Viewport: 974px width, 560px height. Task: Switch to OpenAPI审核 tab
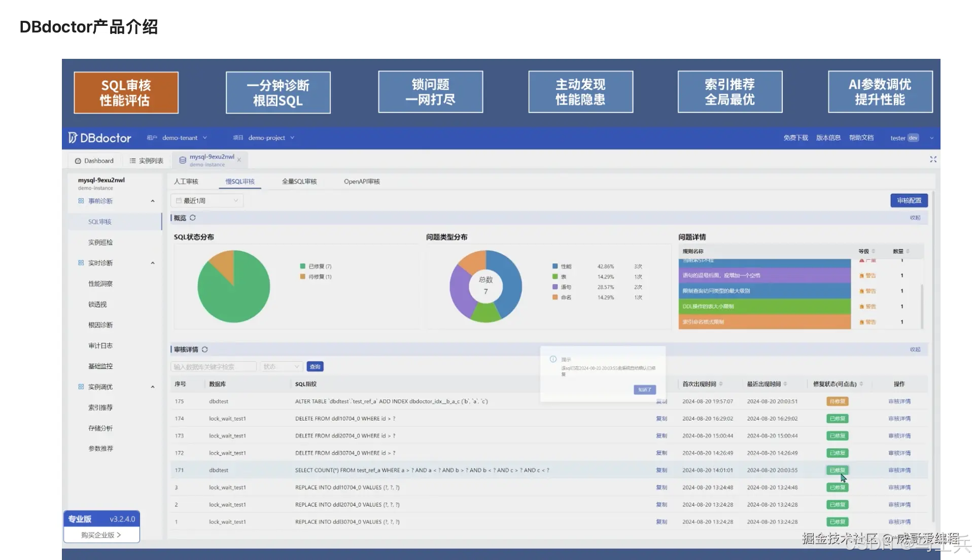[362, 182]
